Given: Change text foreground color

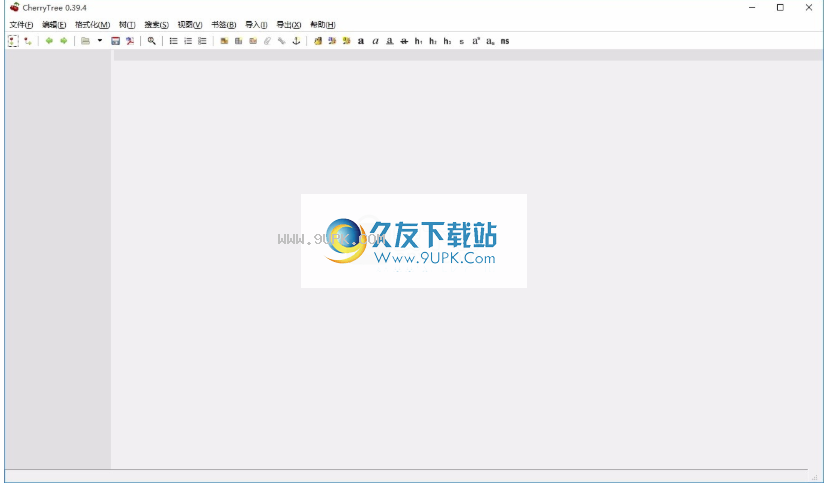Looking at the screenshot, I should point(318,41).
